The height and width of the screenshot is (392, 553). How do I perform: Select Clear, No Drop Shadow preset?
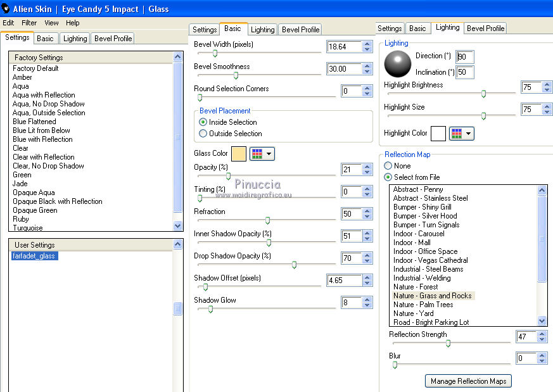[48, 166]
